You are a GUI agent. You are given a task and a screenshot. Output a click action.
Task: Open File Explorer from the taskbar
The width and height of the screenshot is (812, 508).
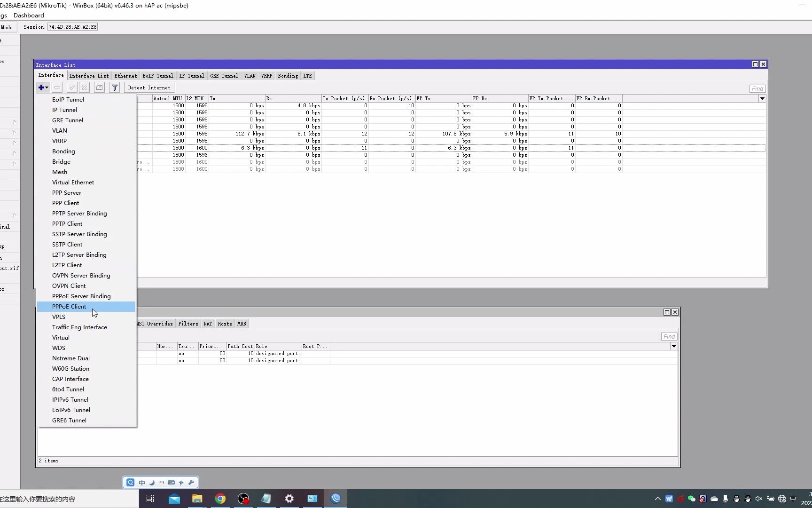[197, 499]
